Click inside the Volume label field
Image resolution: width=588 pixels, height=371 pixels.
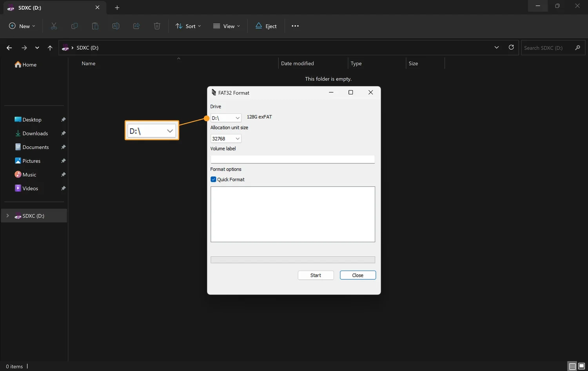pos(292,159)
